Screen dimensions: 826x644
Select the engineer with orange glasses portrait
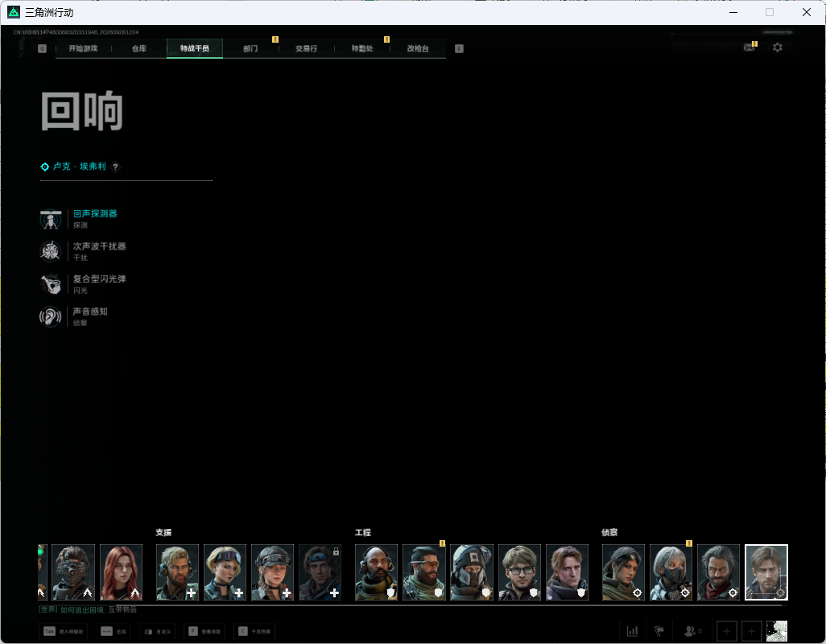pyautogui.click(x=424, y=572)
